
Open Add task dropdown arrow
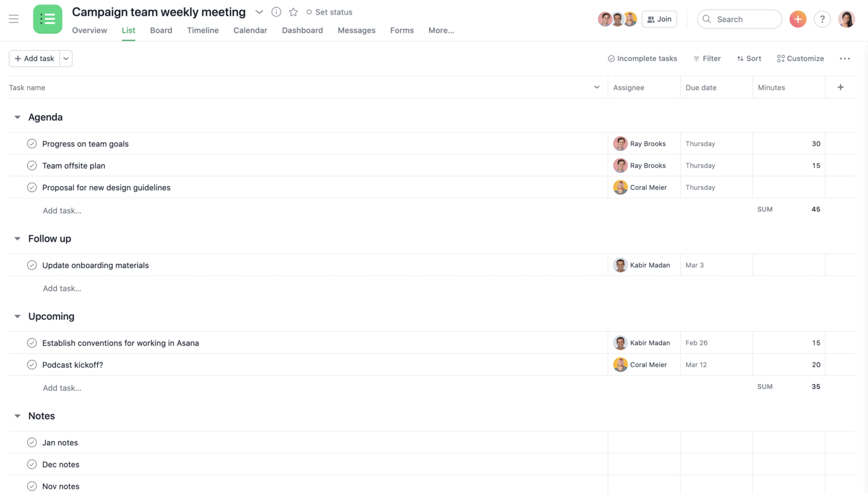(x=66, y=59)
